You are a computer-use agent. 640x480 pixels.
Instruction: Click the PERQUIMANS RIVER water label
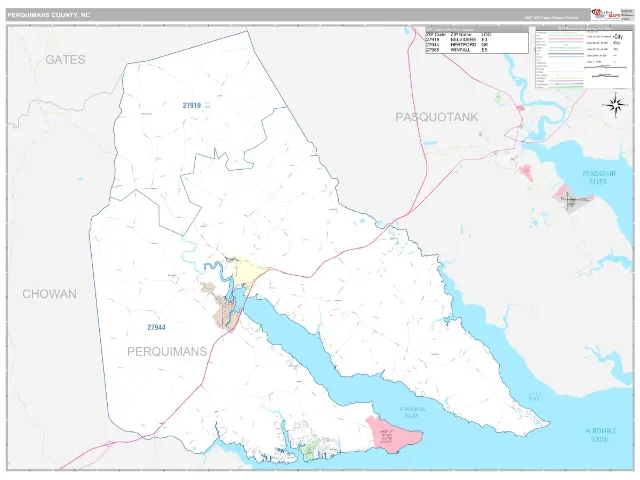point(413,412)
